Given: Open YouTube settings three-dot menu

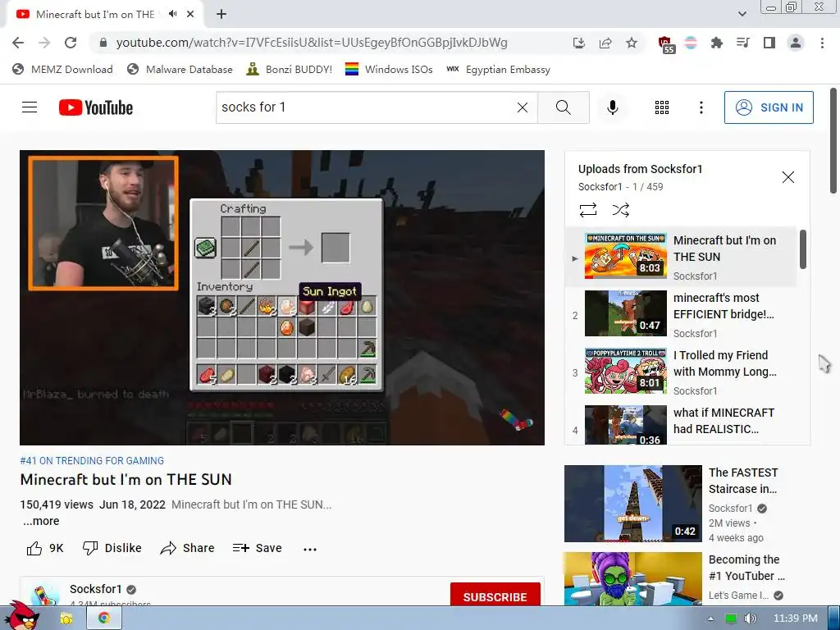Looking at the screenshot, I should point(701,107).
